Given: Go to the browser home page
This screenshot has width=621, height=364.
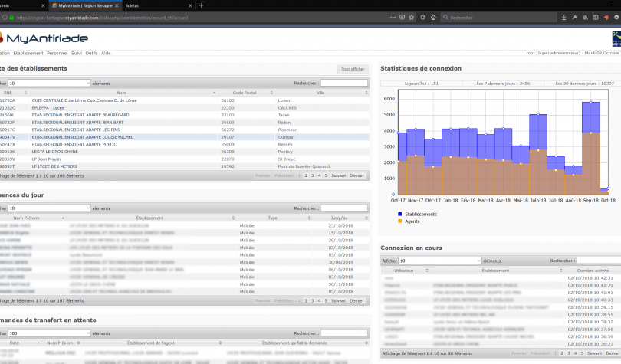Looking at the screenshot, I should [433, 18].
